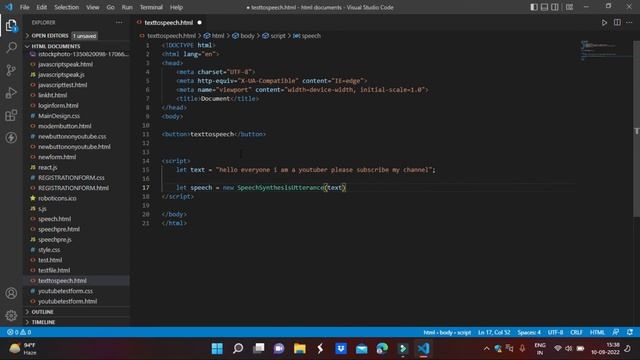Image resolution: width=640 pixels, height=360 pixels.
Task: Open MainDesign.css file
Action: point(59,116)
